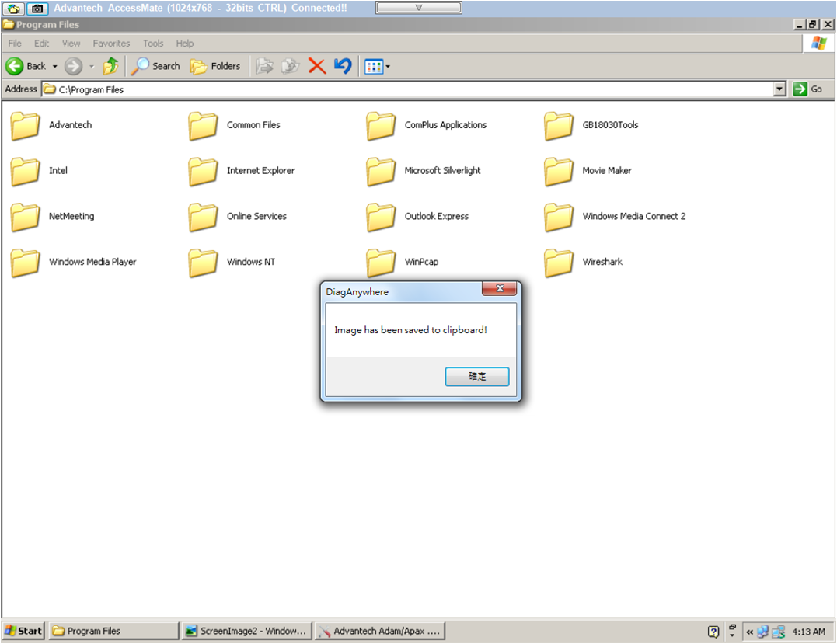The width and height of the screenshot is (837, 644).
Task: Click the green Go button
Action: pyautogui.click(x=808, y=89)
